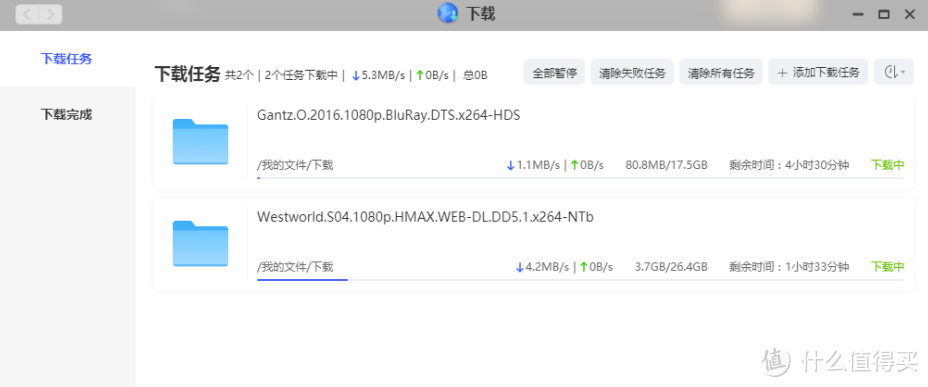Click the 总0B text in header
Screen dimensions: 928x387
[x=475, y=75]
